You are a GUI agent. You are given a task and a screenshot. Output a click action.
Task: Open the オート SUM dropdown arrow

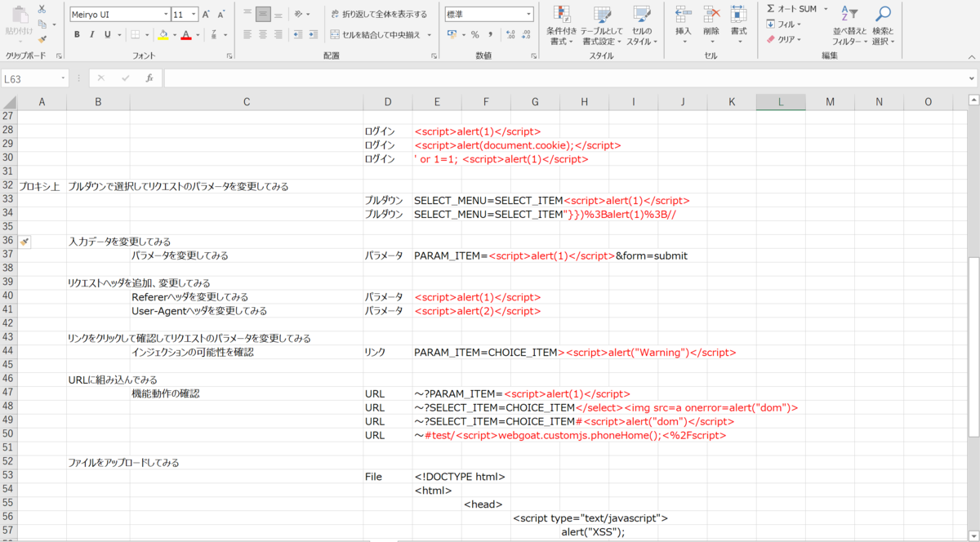pos(826,9)
